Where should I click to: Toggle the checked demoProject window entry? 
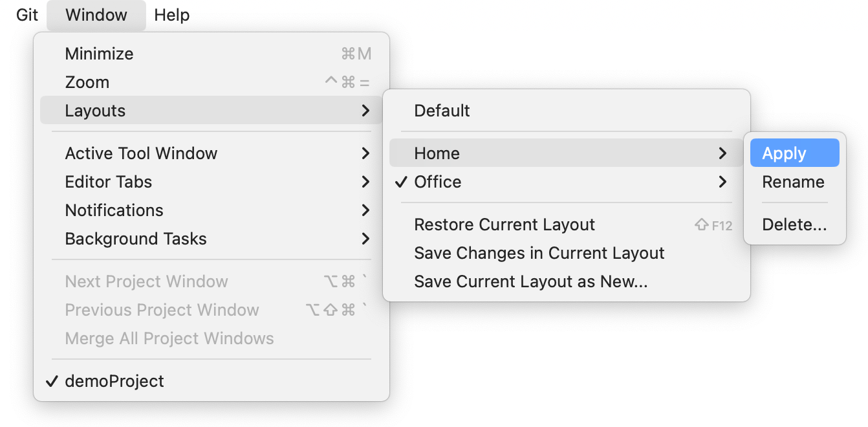(114, 381)
